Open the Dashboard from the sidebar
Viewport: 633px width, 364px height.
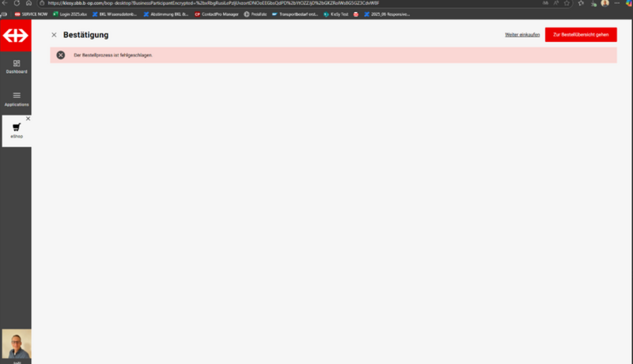16,66
